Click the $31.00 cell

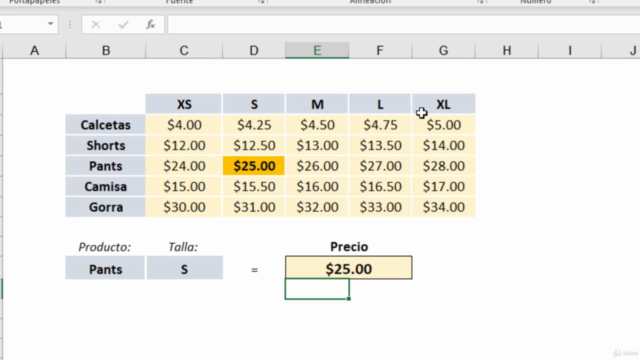coord(254,207)
